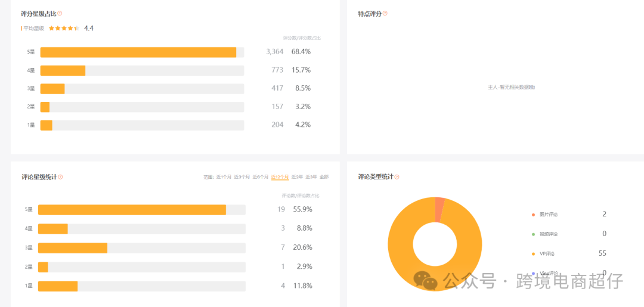
Task: Click the 图片评论 legend dot
Action: [534, 215]
